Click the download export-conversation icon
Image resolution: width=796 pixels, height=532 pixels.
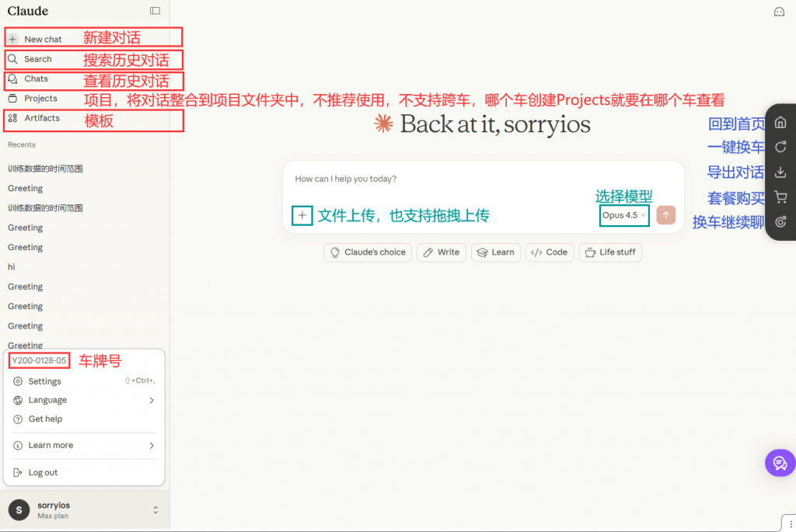pos(780,172)
